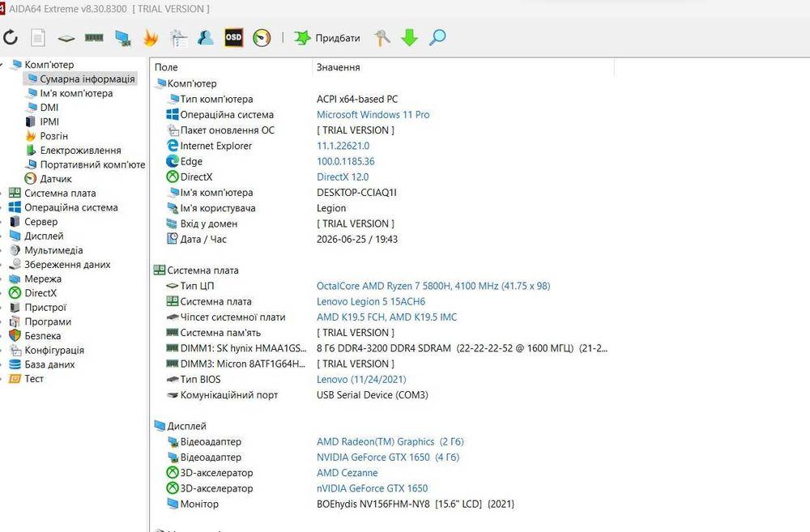Image resolution: width=810 pixels, height=532 pixels.
Task: Open the 11.1.22621.0 Internet Explorer link
Action: pos(343,146)
